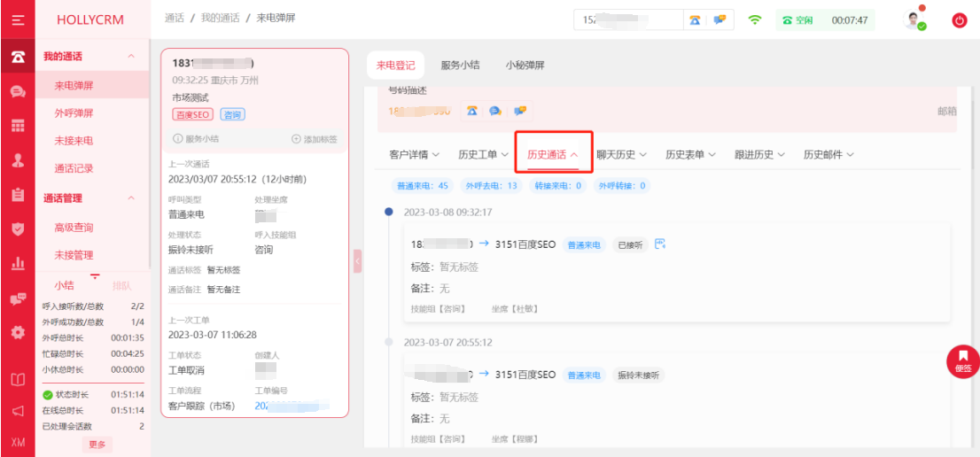
Task: Open the telephone calls module in sidebar
Action: (x=18, y=57)
